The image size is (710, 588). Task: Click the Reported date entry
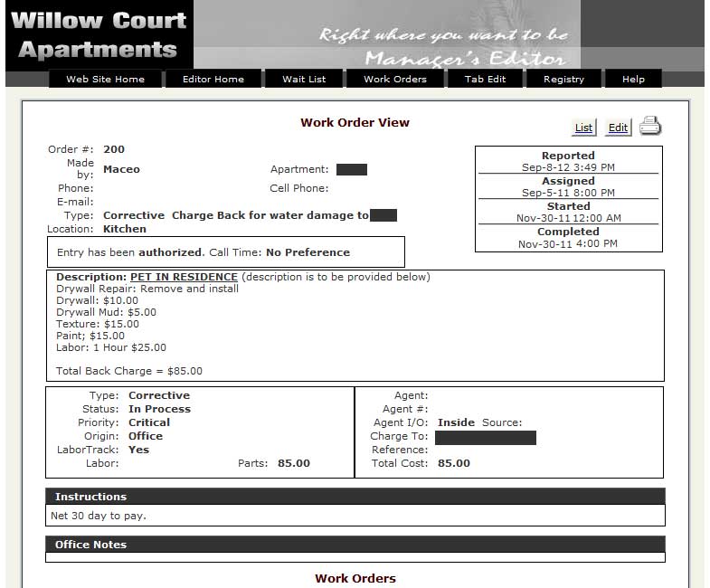[x=568, y=167]
